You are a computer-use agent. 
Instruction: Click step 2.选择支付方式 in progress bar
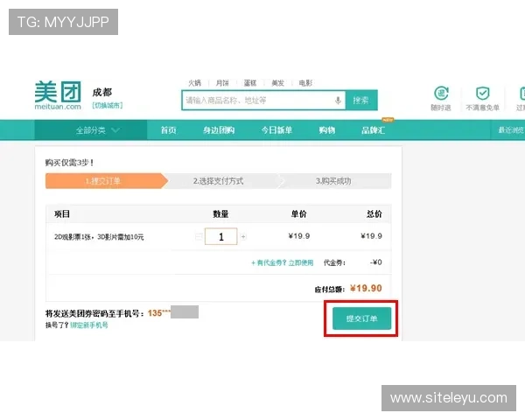coord(221,181)
